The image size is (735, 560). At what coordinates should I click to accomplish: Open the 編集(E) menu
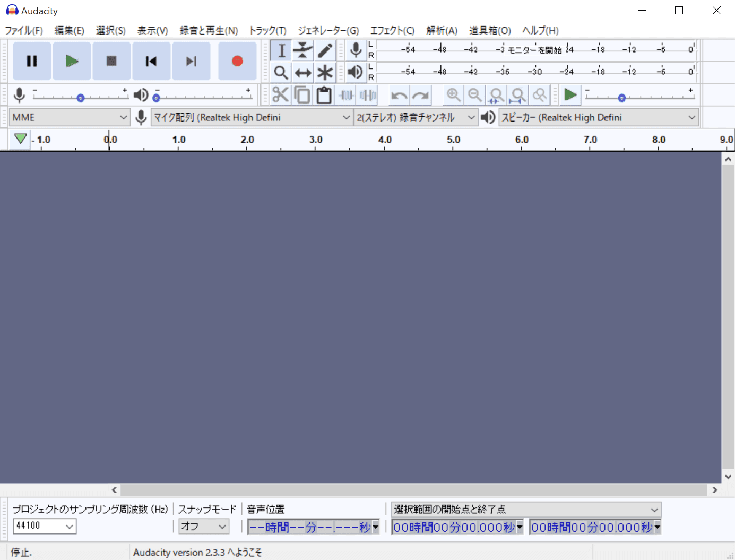70,31
